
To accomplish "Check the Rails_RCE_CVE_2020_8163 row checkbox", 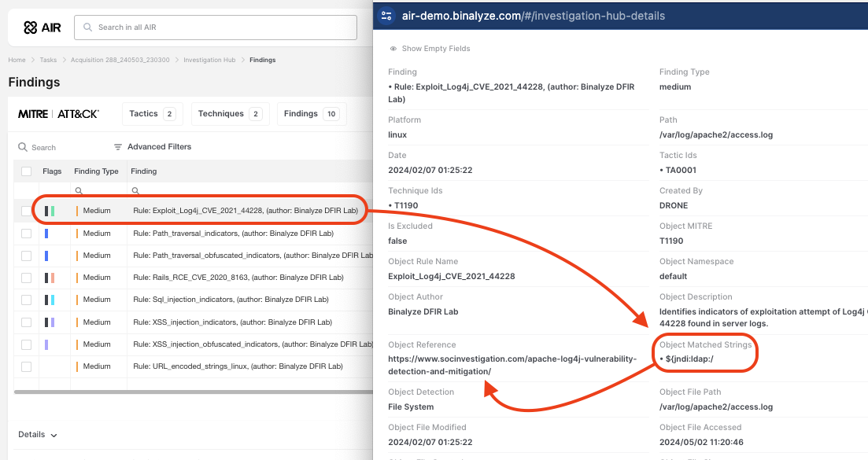I will pos(27,278).
